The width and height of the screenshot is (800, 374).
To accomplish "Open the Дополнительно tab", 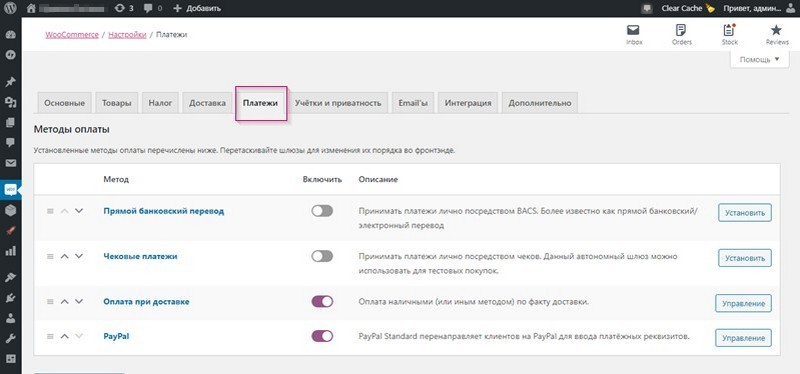I will tap(540, 103).
